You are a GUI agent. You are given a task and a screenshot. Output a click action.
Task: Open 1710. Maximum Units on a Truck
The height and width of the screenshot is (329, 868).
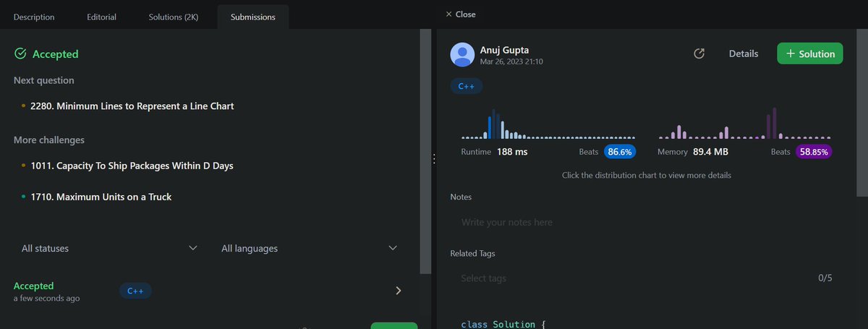pos(101,197)
